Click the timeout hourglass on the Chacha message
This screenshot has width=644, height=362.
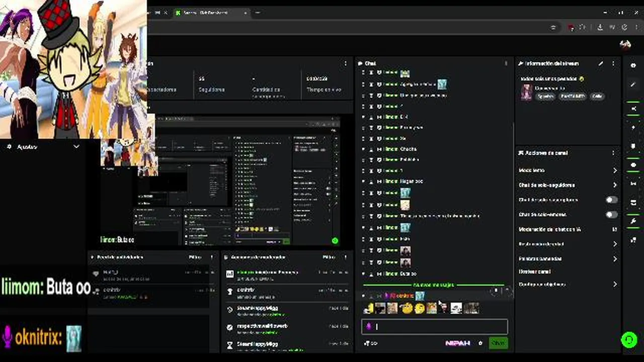[371, 149]
